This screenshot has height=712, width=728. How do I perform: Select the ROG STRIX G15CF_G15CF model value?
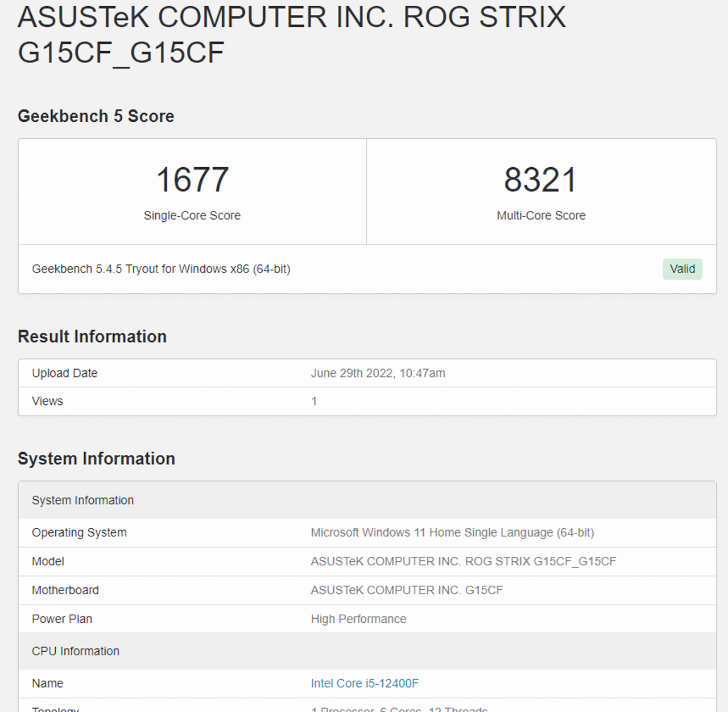(463, 561)
